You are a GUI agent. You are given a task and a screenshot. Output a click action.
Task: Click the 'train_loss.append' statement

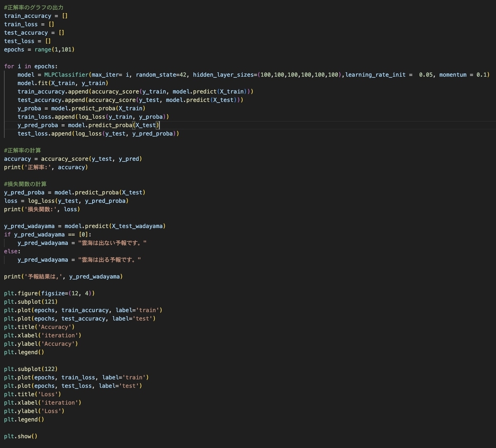[x=93, y=117]
